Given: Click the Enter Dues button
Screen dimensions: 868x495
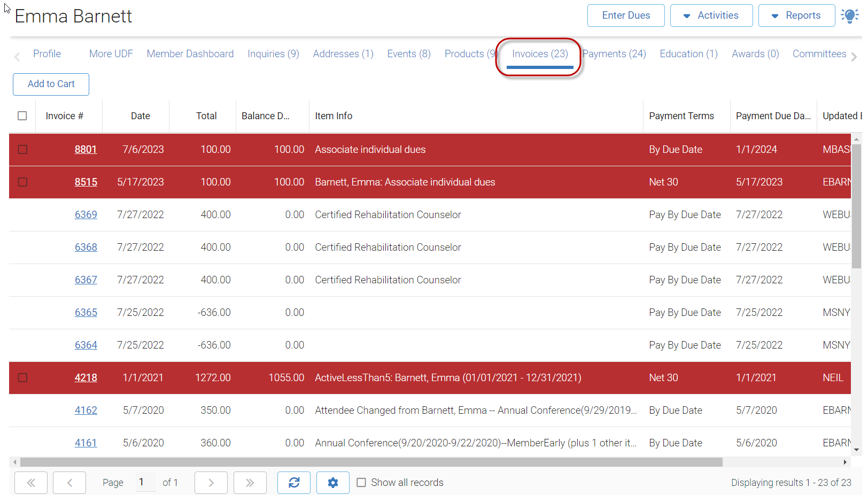Looking at the screenshot, I should point(626,16).
